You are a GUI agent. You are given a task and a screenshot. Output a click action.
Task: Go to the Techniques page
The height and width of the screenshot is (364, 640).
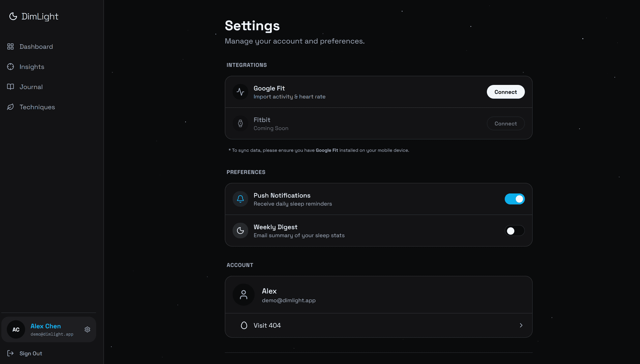37,107
